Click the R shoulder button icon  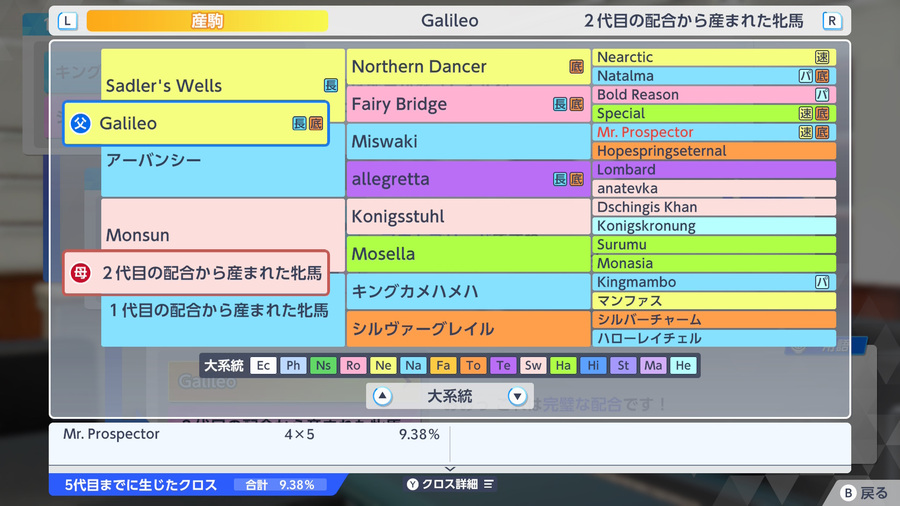pyautogui.click(x=832, y=21)
